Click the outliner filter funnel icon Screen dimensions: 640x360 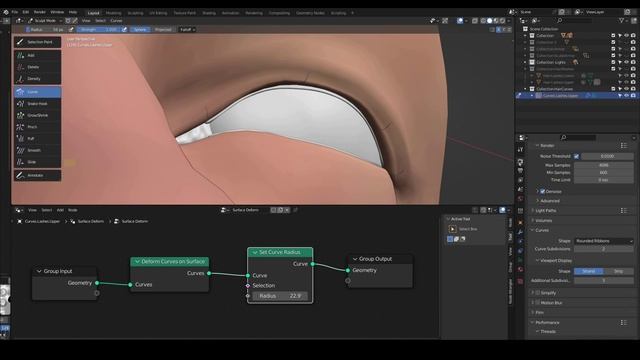[621, 20]
